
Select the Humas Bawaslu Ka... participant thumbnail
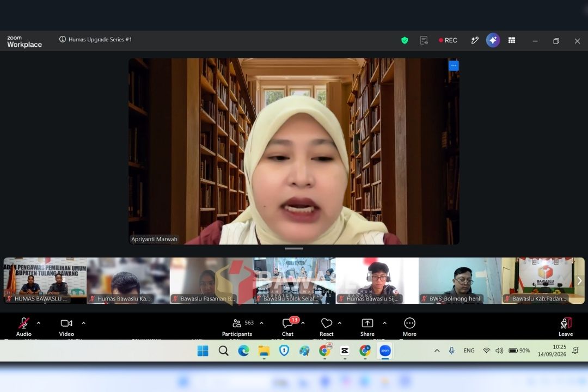pos(128,280)
